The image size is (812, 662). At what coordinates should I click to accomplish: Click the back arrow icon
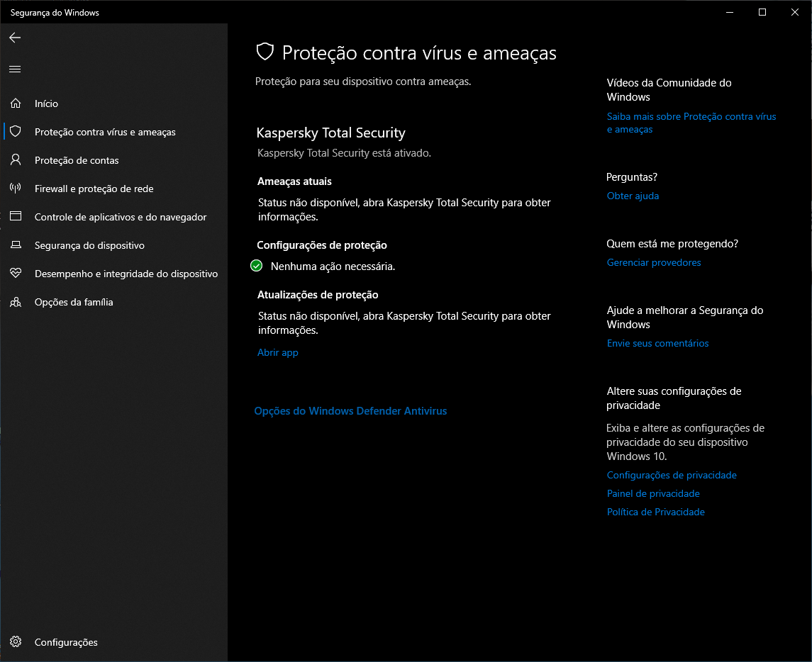[15, 38]
